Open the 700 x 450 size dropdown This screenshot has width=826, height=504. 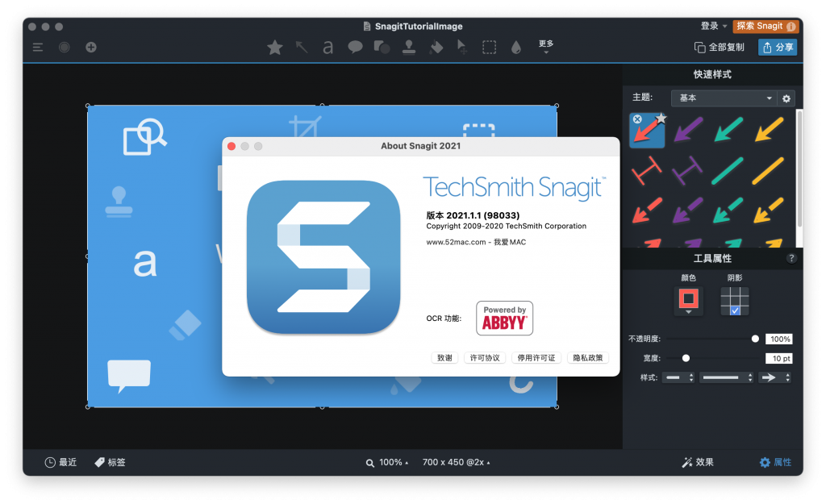coord(457,462)
